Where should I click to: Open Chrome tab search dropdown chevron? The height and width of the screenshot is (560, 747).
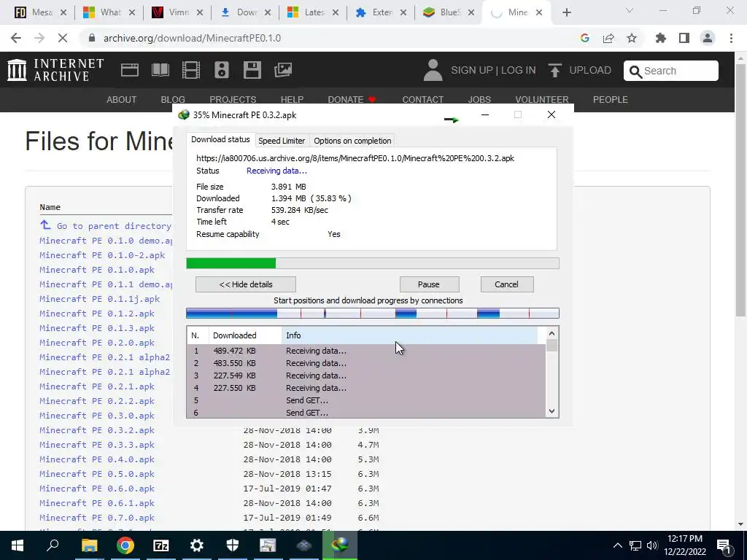(630, 10)
